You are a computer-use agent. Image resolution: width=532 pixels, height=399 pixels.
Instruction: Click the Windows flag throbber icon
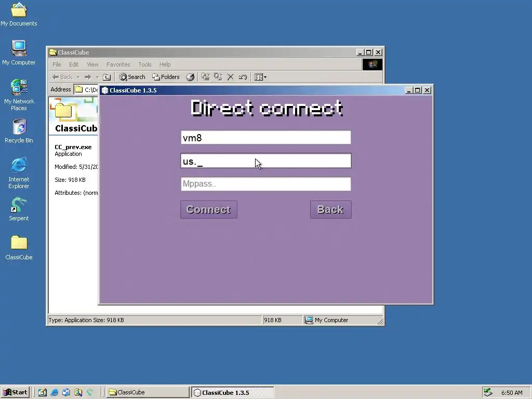click(x=372, y=64)
